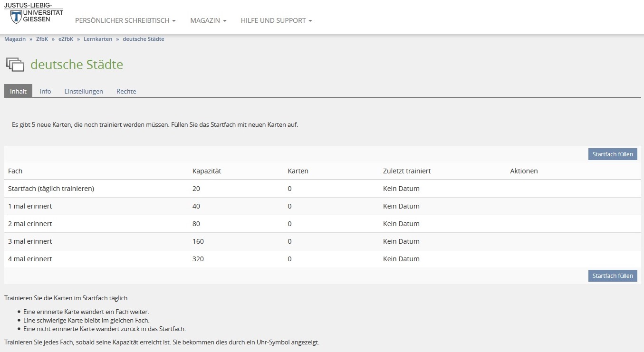Screen dimensions: 644x352
Task: Switch to the Inhalt tab
Action: tap(19, 91)
